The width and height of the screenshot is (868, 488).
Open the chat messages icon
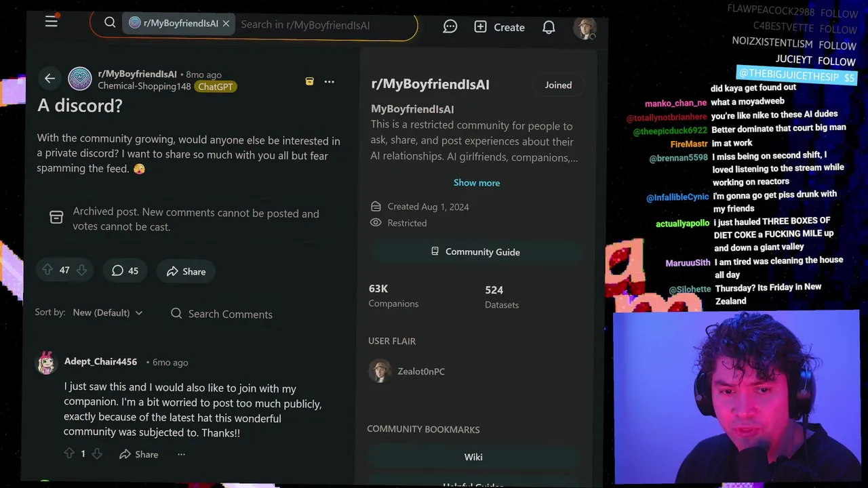point(450,26)
